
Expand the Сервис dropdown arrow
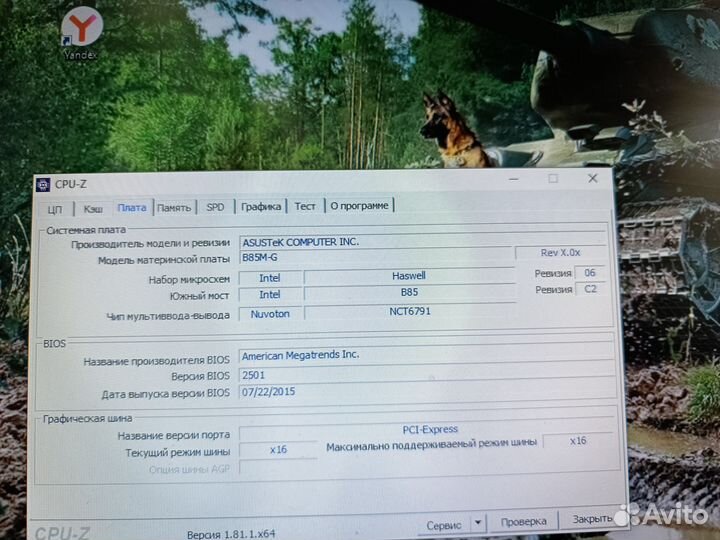click(478, 523)
